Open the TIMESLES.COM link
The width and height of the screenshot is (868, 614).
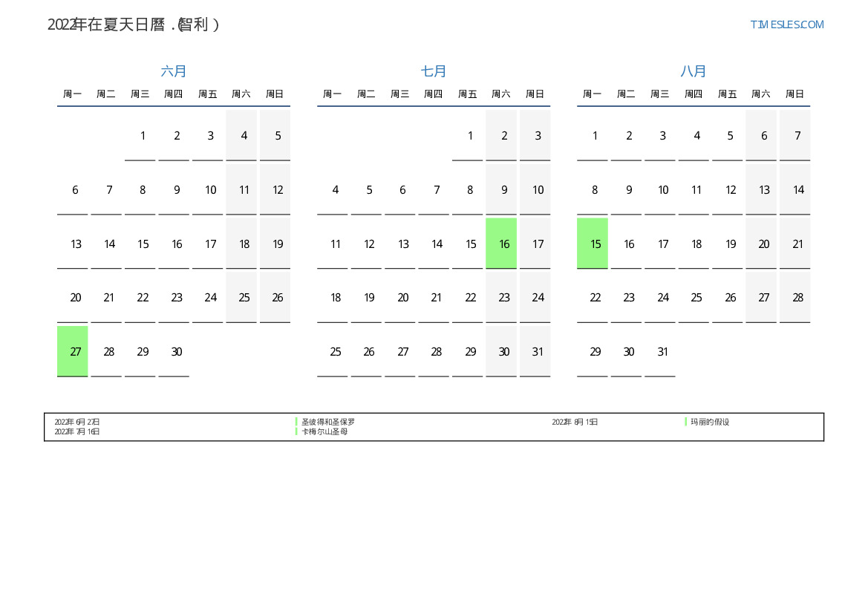[786, 25]
